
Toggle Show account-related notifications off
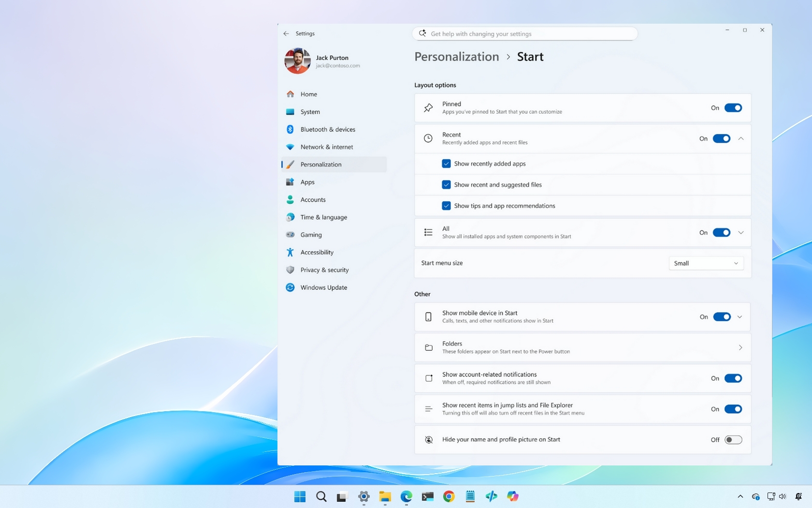pyautogui.click(x=733, y=378)
